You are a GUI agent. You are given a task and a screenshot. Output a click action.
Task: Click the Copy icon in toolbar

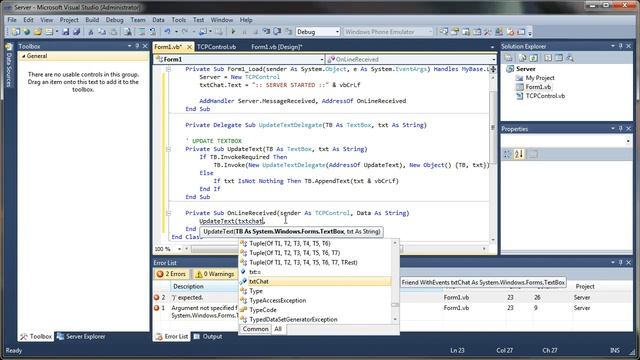pos(102,32)
